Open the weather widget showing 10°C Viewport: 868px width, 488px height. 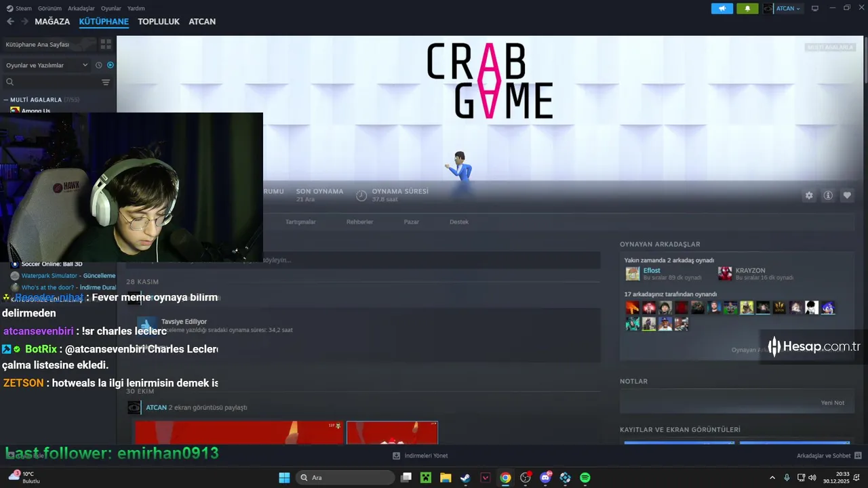pyautogui.click(x=24, y=477)
